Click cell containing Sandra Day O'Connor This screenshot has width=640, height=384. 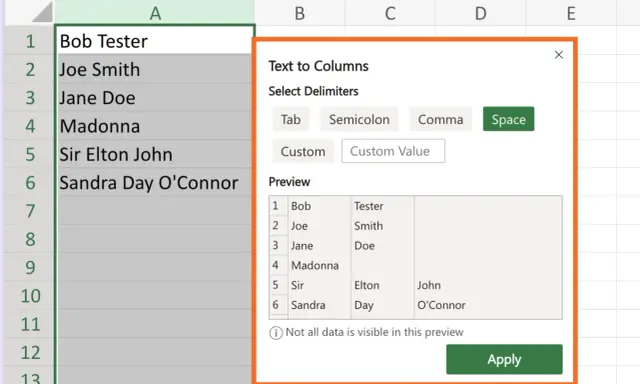click(x=154, y=182)
